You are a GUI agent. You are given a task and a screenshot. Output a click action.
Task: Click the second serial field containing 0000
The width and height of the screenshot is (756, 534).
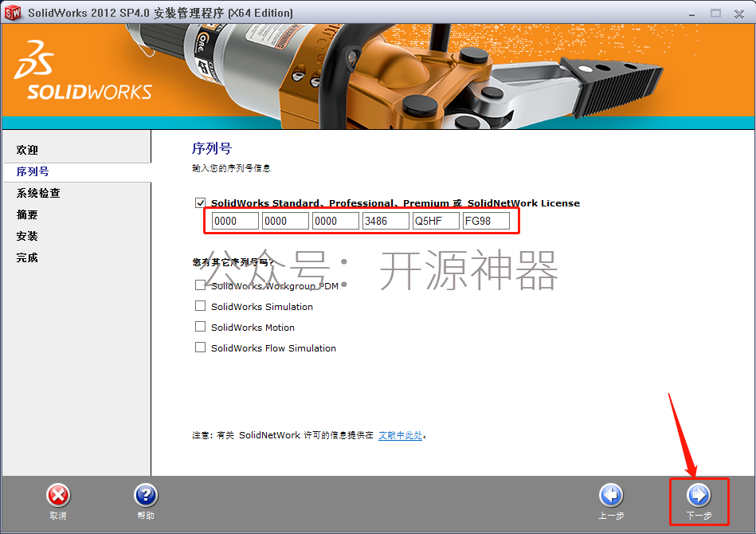pos(285,221)
